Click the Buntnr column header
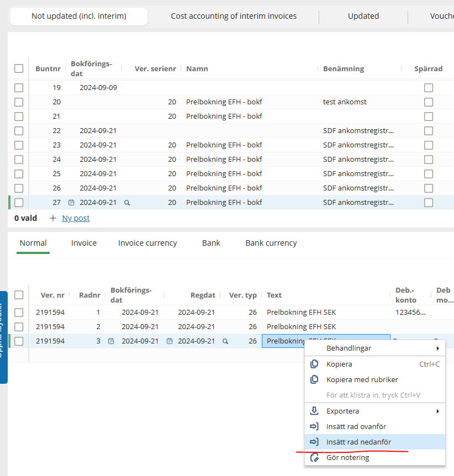The image size is (454, 476). coord(48,68)
